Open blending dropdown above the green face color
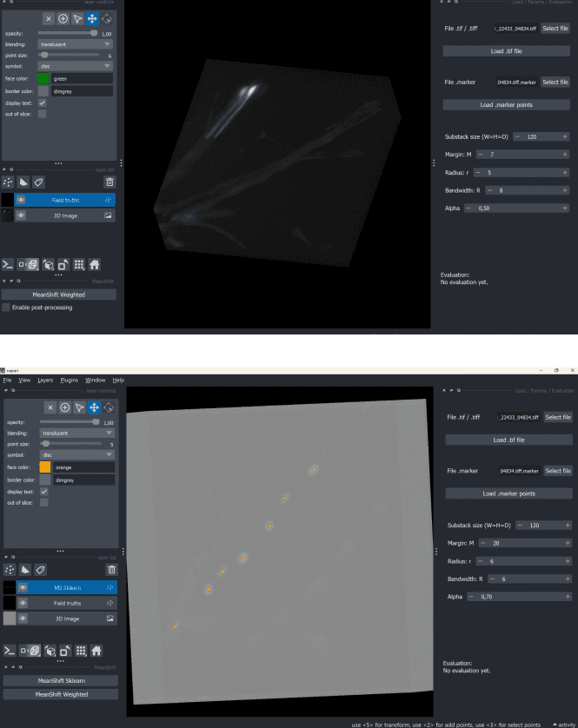 point(75,44)
